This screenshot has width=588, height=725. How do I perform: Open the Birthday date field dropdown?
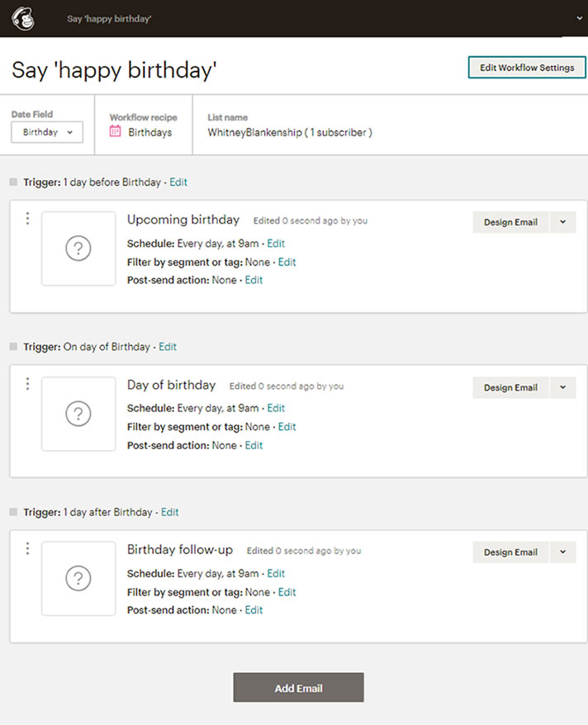47,132
